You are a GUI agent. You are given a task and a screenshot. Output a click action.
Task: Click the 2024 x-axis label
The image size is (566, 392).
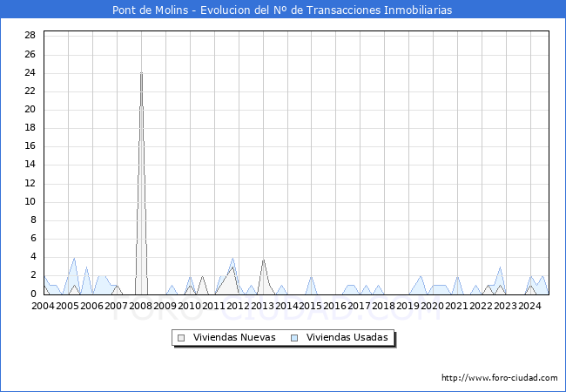(x=530, y=306)
